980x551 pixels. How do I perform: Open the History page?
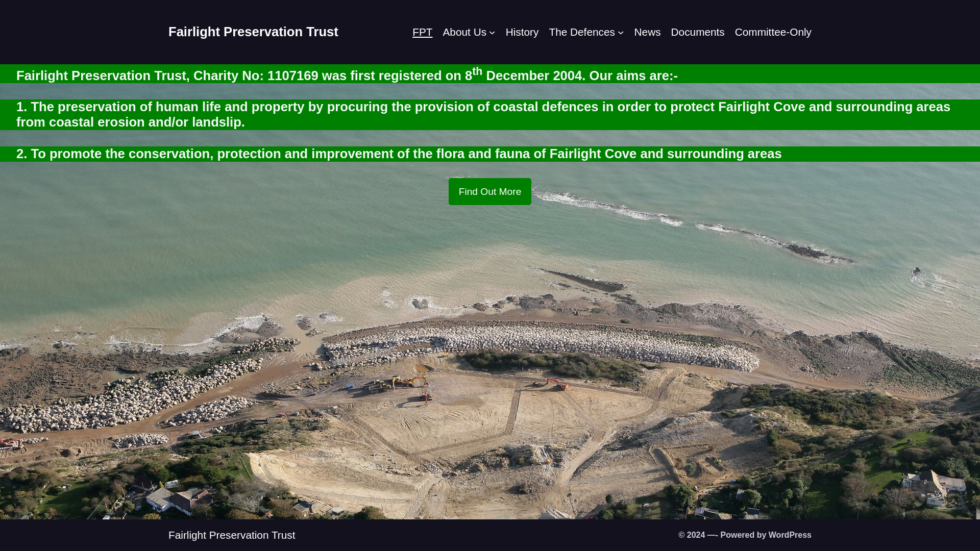(522, 32)
